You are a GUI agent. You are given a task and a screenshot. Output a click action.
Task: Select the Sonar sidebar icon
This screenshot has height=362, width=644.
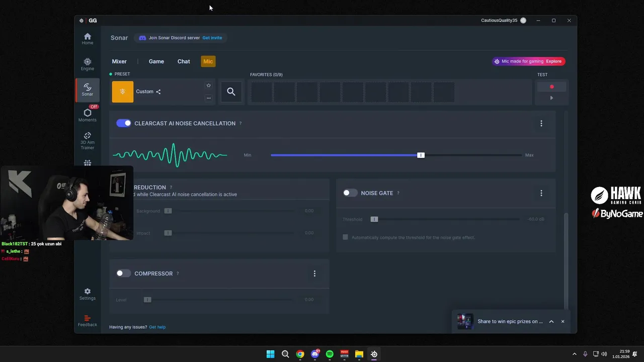tap(88, 90)
